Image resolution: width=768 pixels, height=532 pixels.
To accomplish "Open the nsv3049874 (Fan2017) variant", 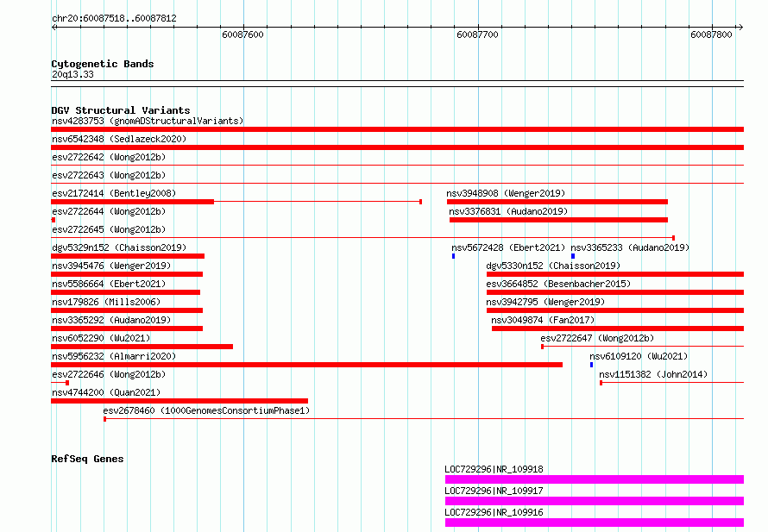I will point(543,320).
